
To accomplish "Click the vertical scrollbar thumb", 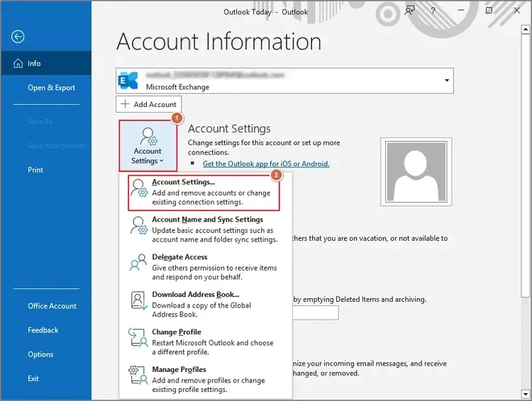I will pyautogui.click(x=525, y=166).
